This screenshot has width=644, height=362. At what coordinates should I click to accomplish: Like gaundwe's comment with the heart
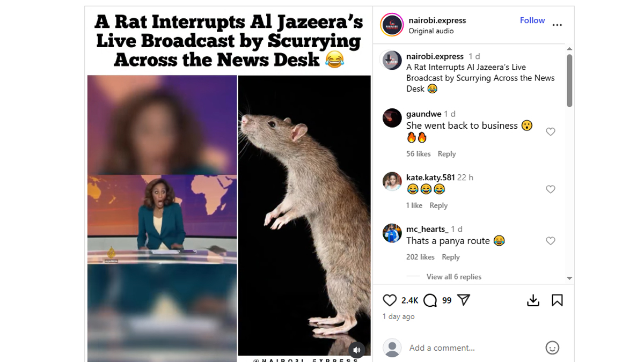click(x=550, y=132)
